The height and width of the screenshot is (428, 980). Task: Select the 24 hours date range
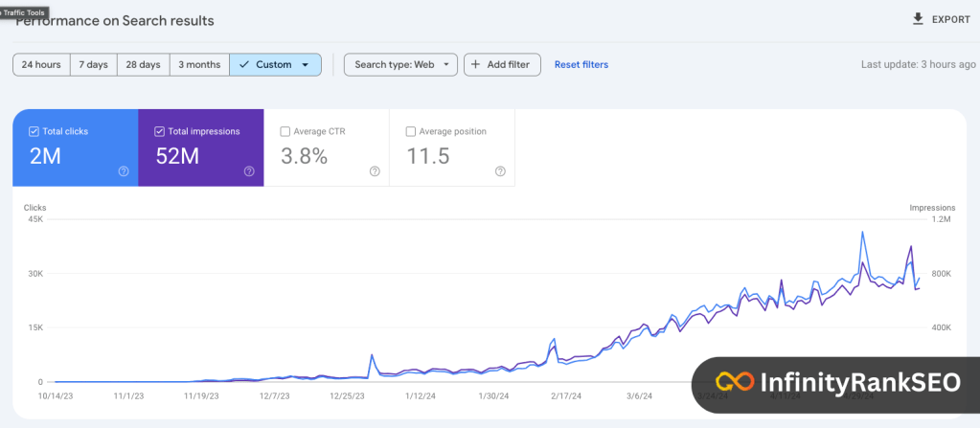(41, 65)
